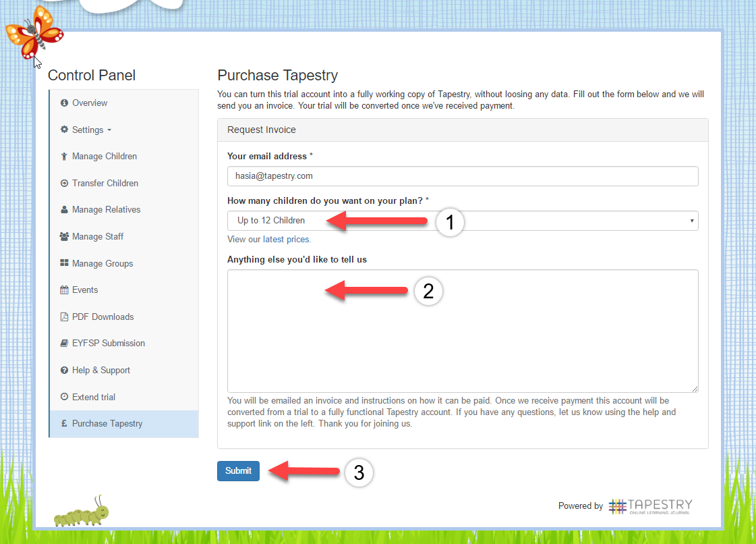Click the email address field

coord(463,176)
